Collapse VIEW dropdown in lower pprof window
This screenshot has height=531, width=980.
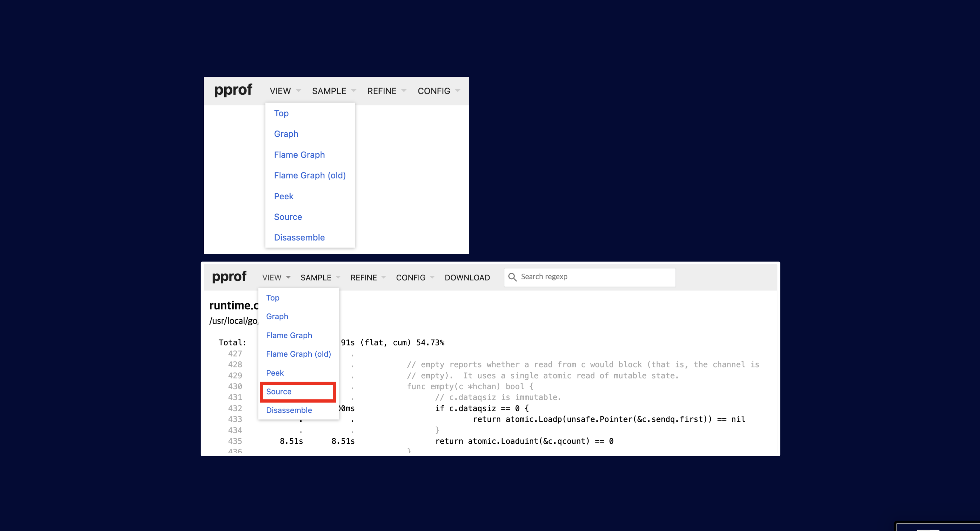click(277, 278)
